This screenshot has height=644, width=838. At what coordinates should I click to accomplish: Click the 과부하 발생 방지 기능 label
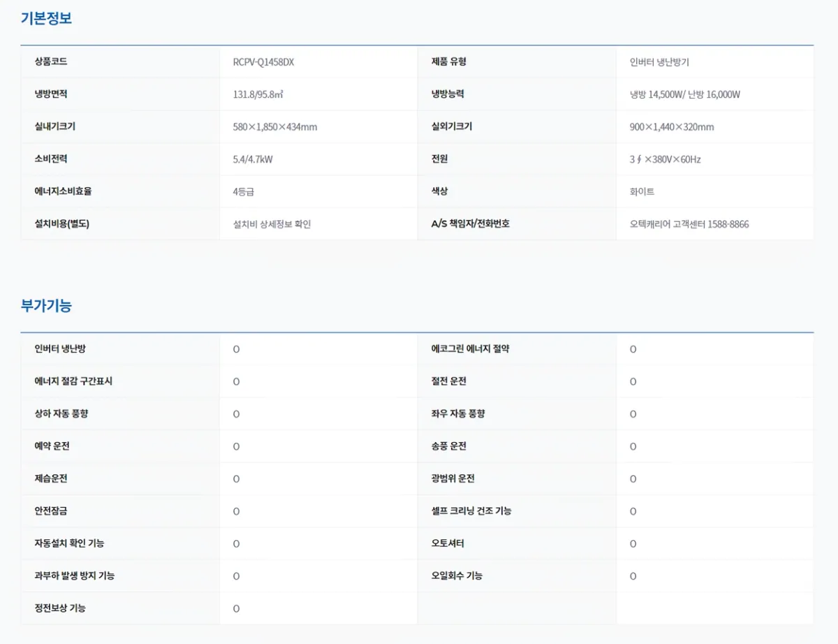pyautogui.click(x=75, y=576)
